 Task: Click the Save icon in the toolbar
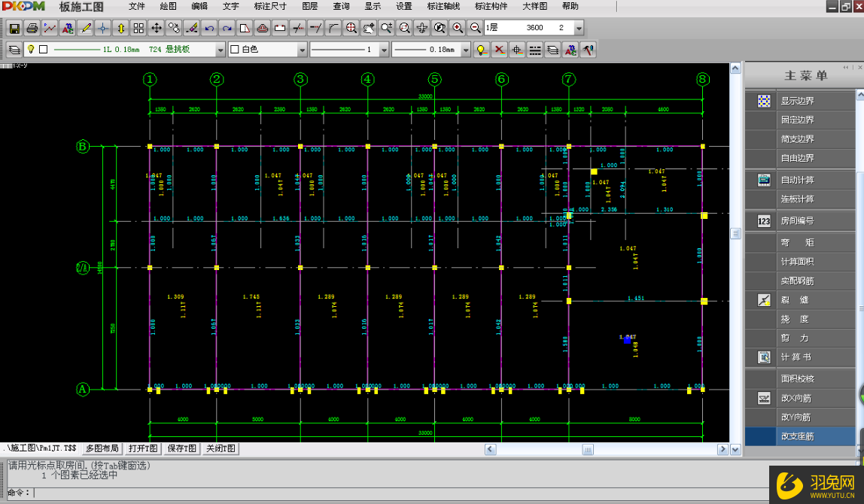click(x=14, y=29)
